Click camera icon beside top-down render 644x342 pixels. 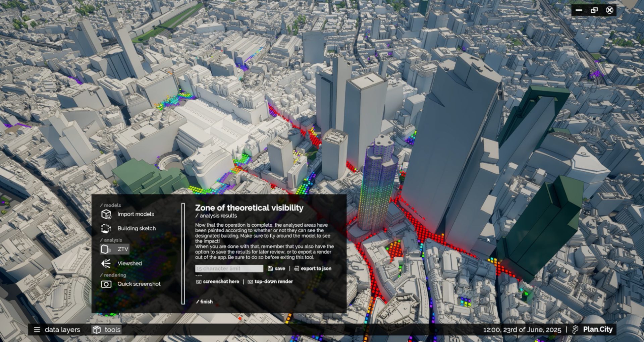pyautogui.click(x=250, y=282)
